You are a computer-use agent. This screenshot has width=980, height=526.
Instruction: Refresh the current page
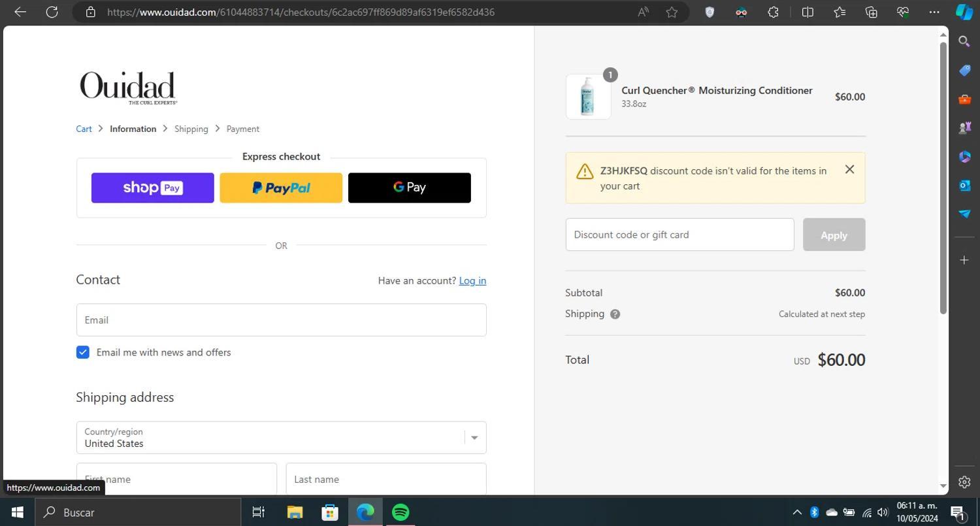click(x=52, y=12)
